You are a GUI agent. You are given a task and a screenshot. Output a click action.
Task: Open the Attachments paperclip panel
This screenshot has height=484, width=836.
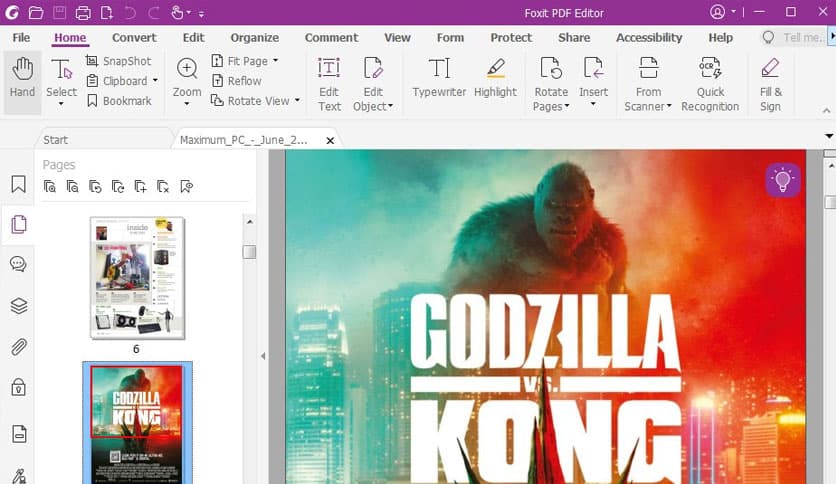(18, 347)
